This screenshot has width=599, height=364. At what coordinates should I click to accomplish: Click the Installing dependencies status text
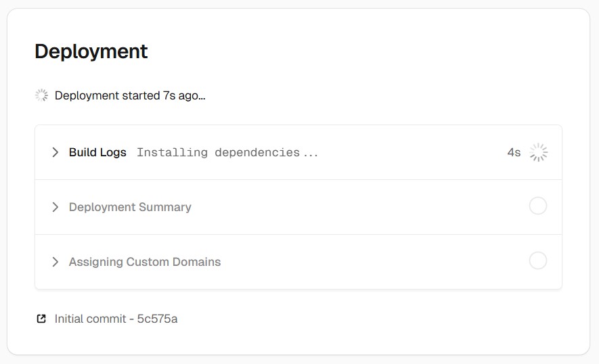(227, 152)
